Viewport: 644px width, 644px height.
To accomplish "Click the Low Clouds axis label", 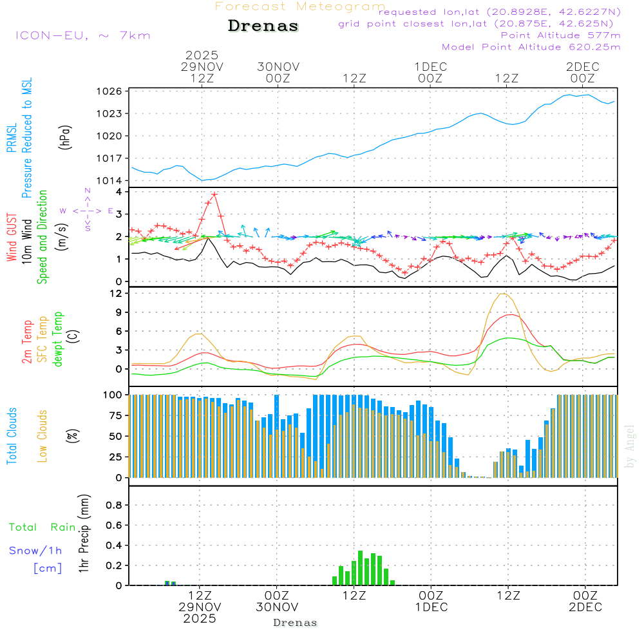I will coord(43,435).
